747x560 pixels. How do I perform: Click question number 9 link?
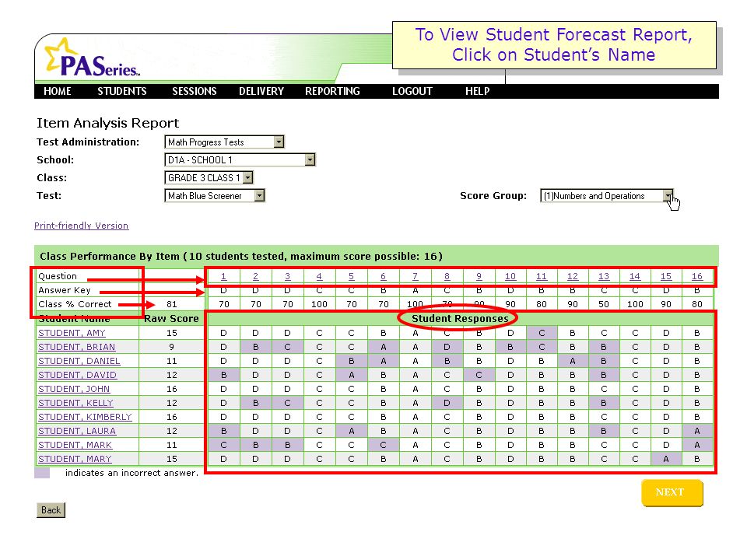479,276
